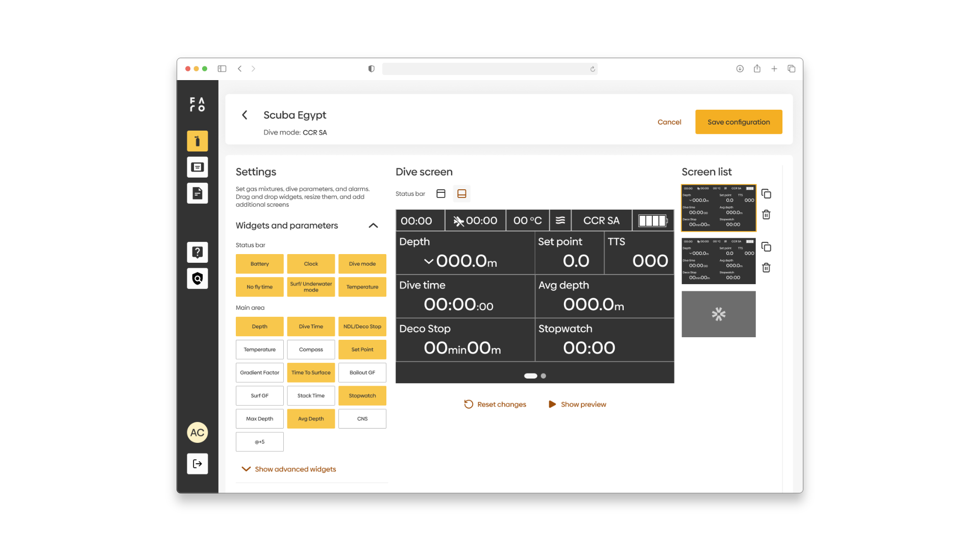Set status bar position to bottom

462,194
